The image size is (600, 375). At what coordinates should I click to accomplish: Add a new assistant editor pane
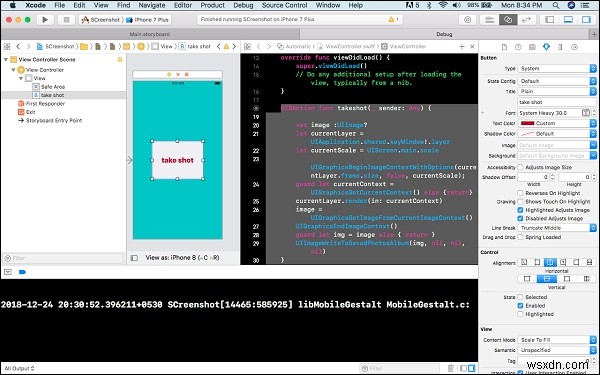461,46
